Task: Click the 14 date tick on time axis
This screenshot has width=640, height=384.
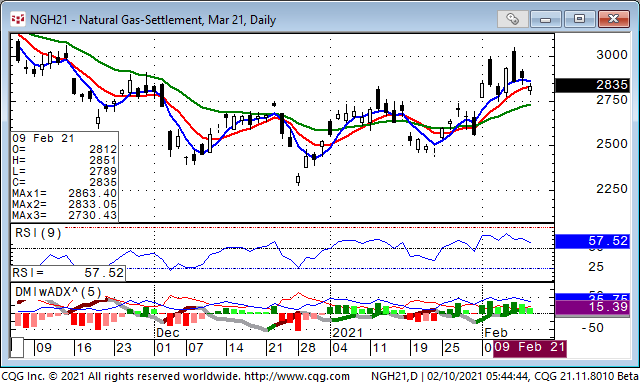Action: [236, 348]
